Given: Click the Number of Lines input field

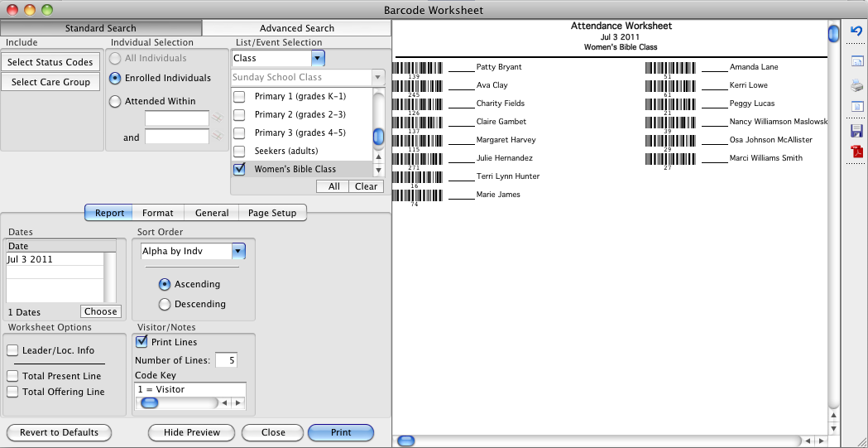Looking at the screenshot, I should [226, 360].
